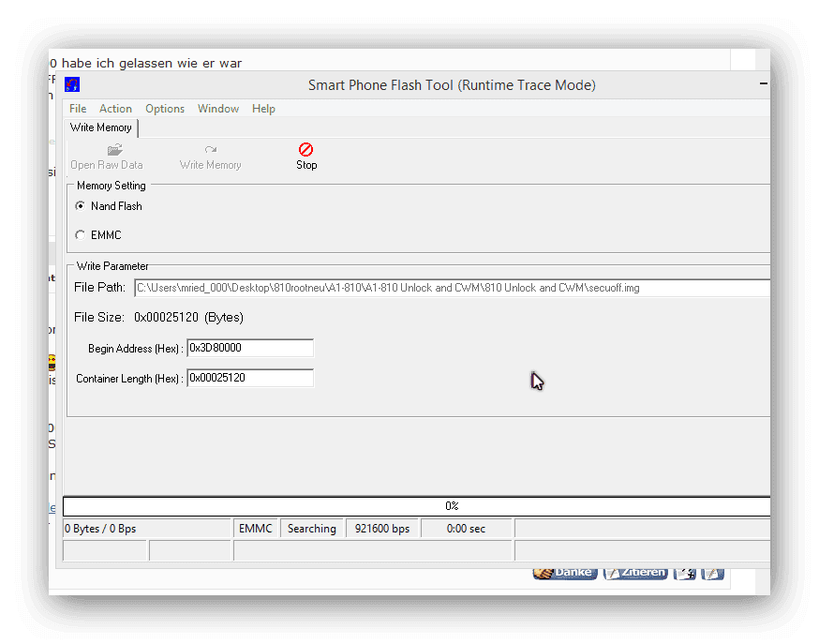Click the Danke thumbs-up button in forum page
This screenshot has width=819, height=644.
pos(565,573)
